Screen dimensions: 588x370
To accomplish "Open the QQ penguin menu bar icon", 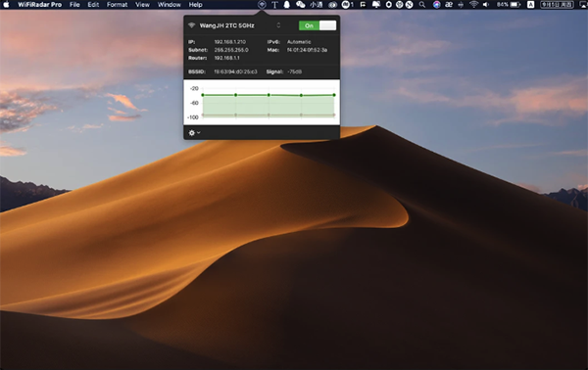I will tap(287, 5).
